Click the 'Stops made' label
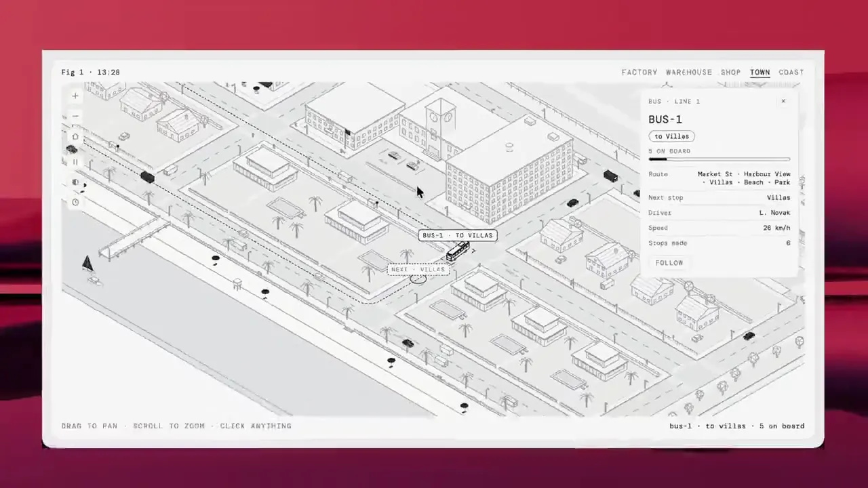The width and height of the screenshot is (868, 488). [x=668, y=243]
